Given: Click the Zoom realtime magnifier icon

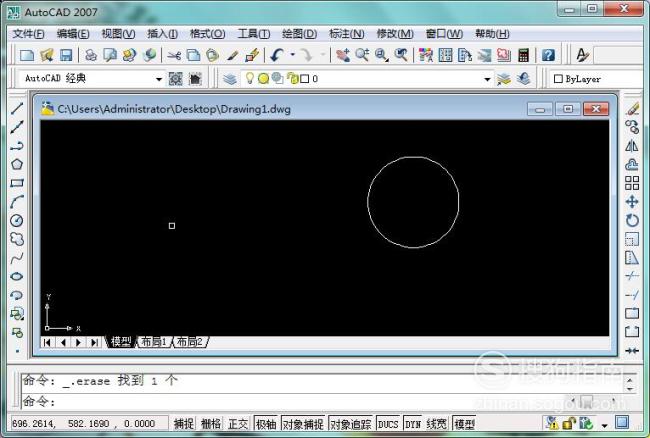Looking at the screenshot, I should (x=362, y=55).
